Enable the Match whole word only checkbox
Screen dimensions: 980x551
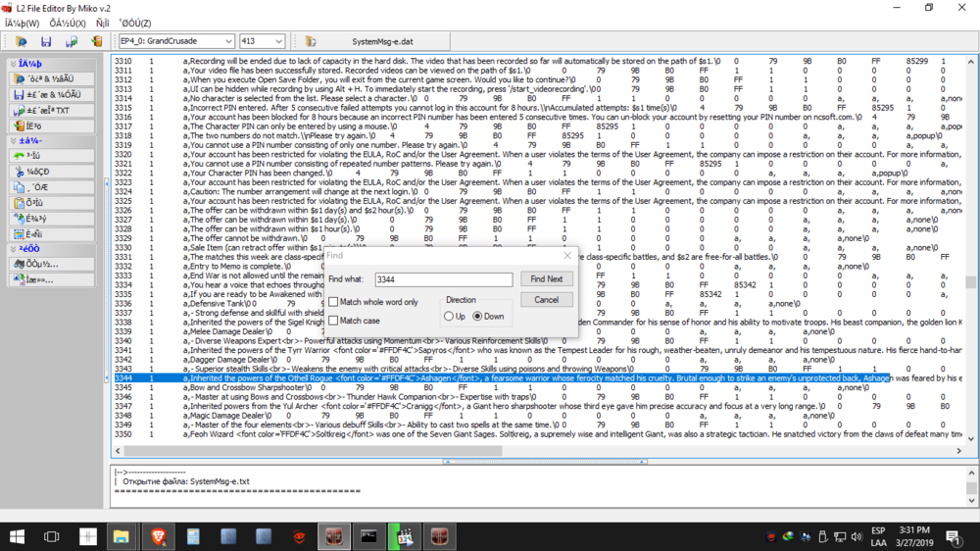334,302
